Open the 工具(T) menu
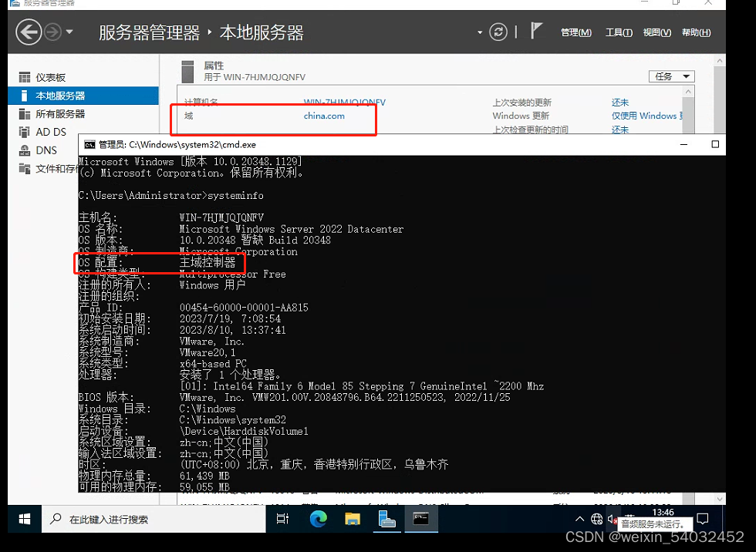This screenshot has height=552, width=756. 619,32
